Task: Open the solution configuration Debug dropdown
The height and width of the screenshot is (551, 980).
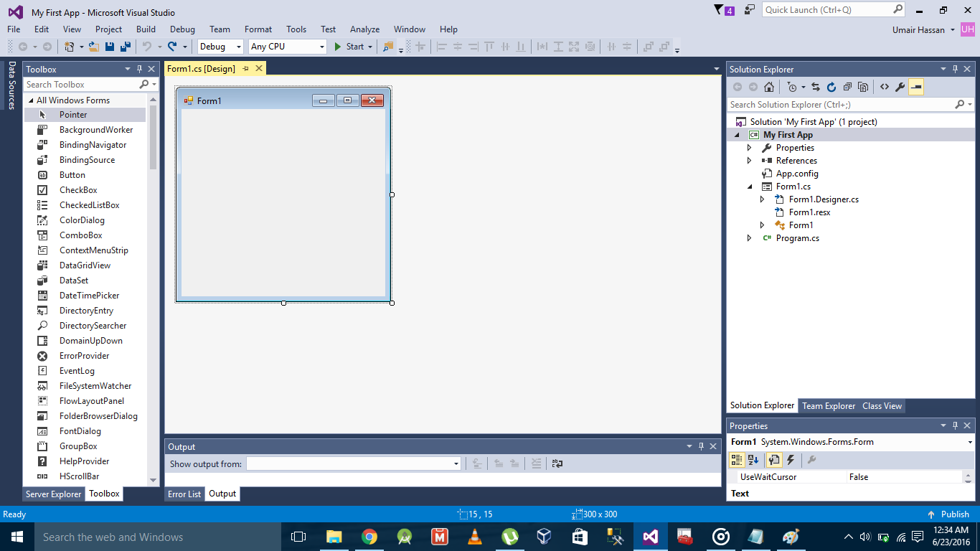Action: coord(238,46)
